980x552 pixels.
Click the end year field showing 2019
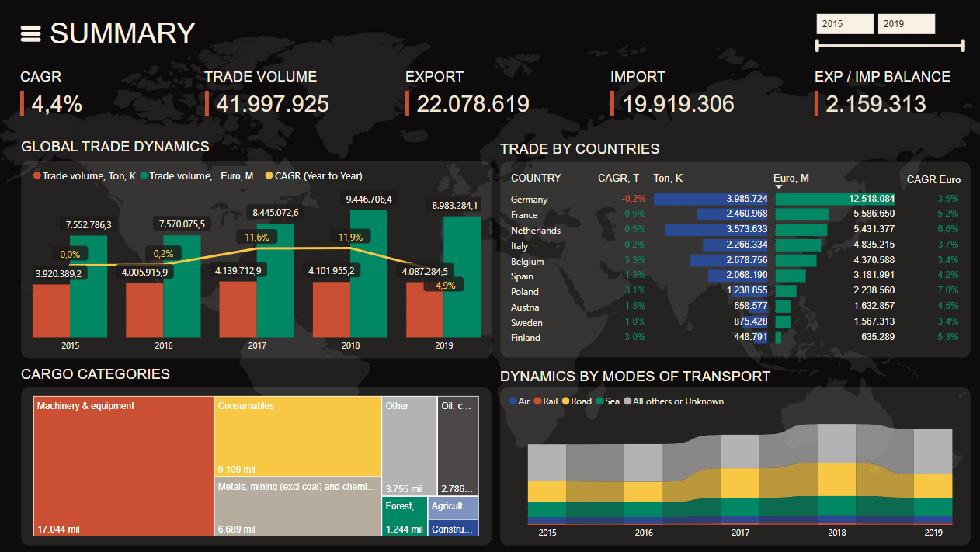click(905, 24)
